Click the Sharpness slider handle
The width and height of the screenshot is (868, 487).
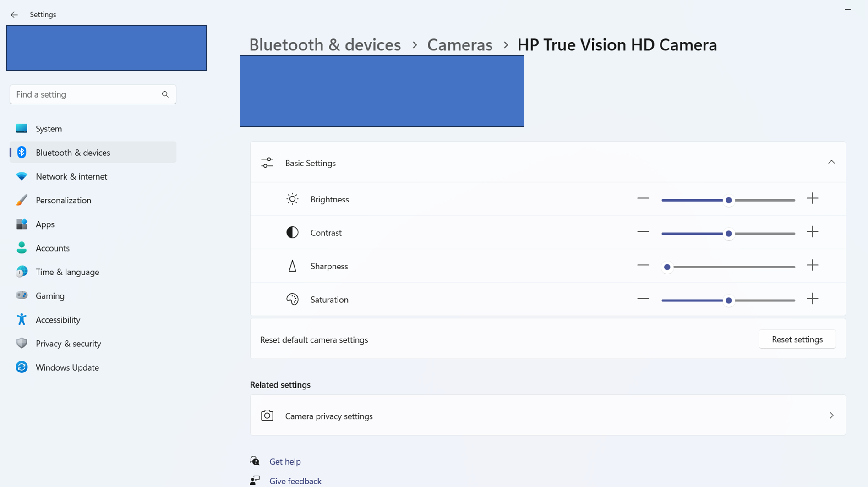pos(667,267)
